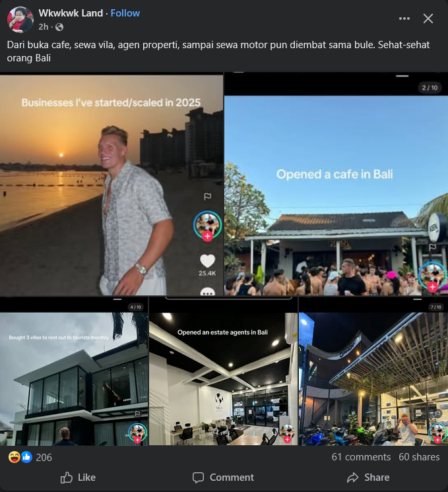Comment on the post
The width and height of the screenshot is (448, 492).
pos(223,477)
